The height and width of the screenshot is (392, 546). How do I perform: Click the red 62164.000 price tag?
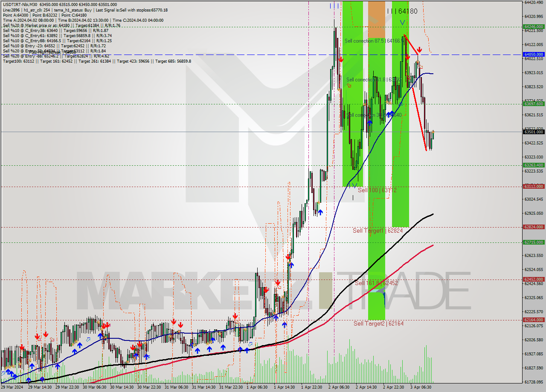(x=533, y=320)
